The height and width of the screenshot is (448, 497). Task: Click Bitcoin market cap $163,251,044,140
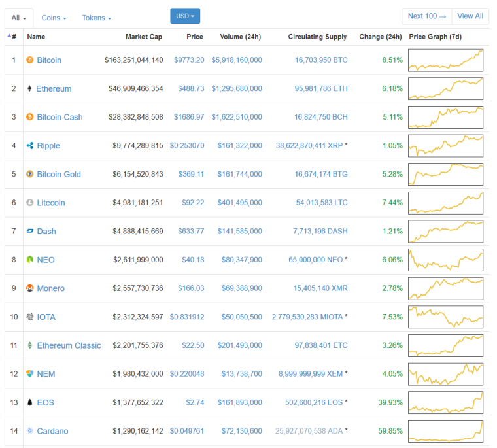tap(134, 60)
